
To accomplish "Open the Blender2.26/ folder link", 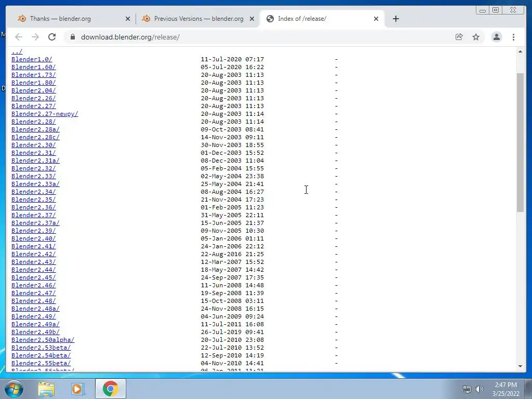I will point(33,98).
